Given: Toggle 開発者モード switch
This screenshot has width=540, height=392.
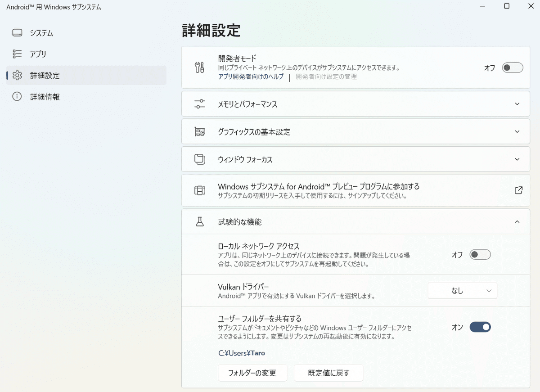Looking at the screenshot, I should (x=513, y=68).
